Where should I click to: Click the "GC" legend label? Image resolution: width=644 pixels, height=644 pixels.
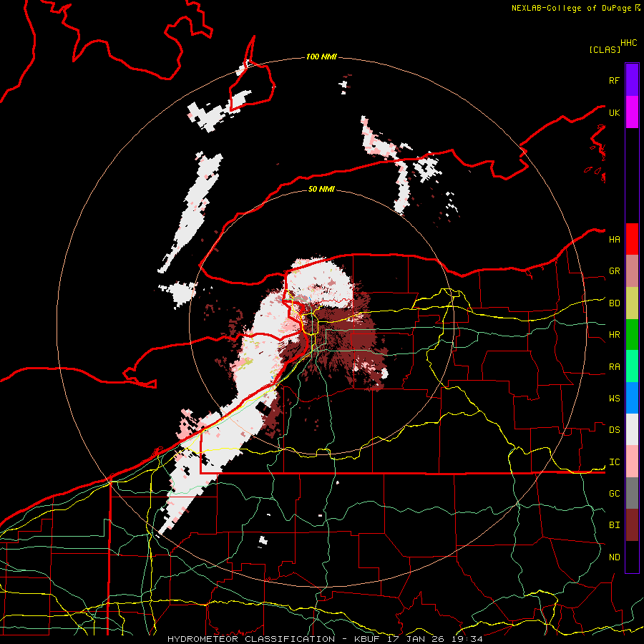click(x=615, y=494)
